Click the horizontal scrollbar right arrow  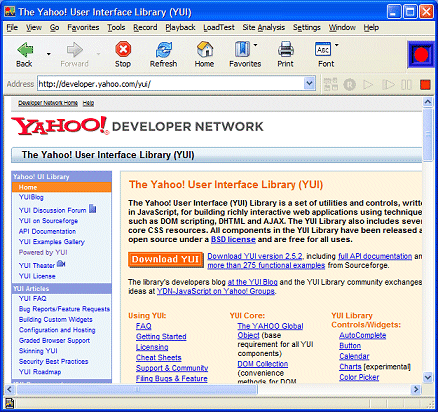416,389
